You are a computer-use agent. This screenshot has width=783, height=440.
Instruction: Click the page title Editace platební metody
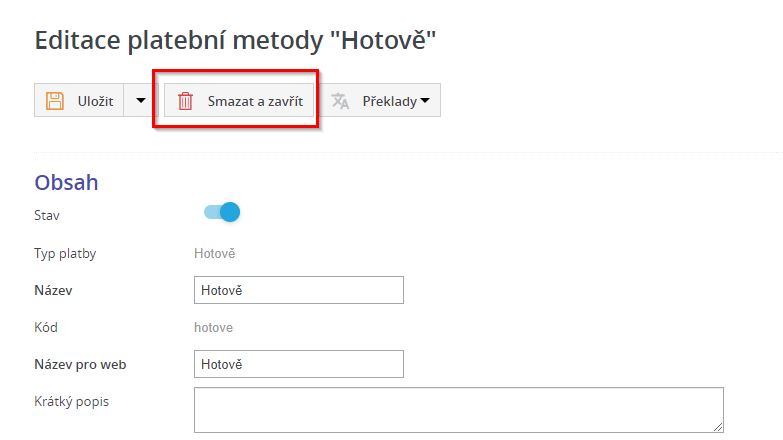pyautogui.click(x=235, y=40)
